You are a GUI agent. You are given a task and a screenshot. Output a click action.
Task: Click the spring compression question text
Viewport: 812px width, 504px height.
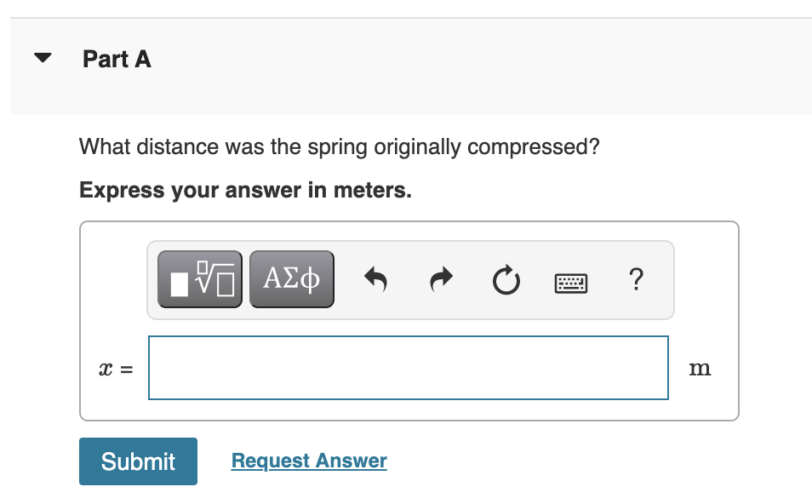(340, 147)
